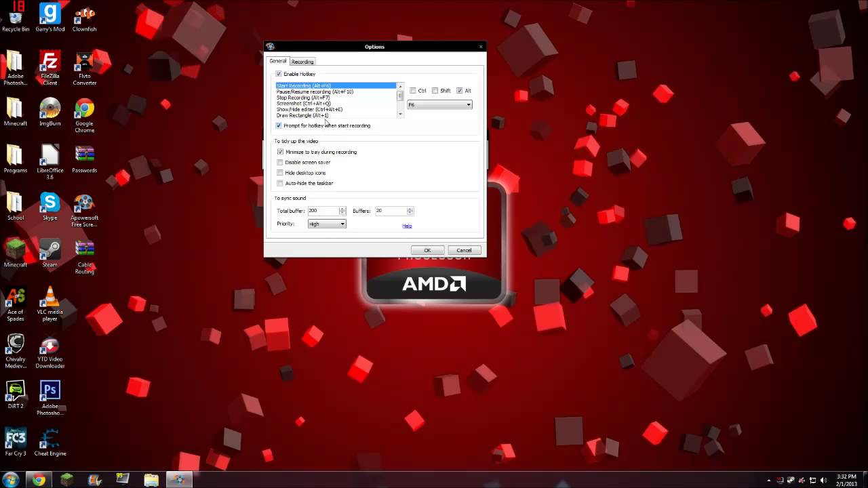Select Pause/Resume recording (Alt+F10) hotkey entry
The image size is (868, 488).
[x=336, y=91]
